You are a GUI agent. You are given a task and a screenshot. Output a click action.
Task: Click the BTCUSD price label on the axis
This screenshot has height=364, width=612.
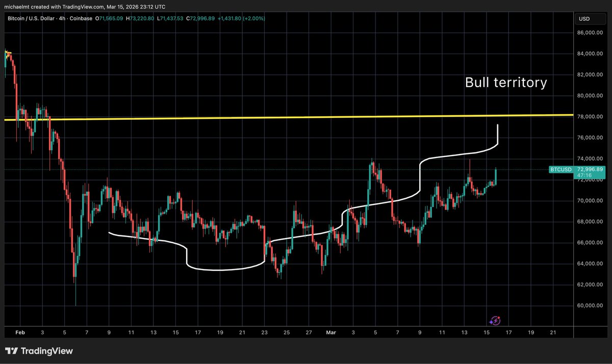tap(576, 169)
